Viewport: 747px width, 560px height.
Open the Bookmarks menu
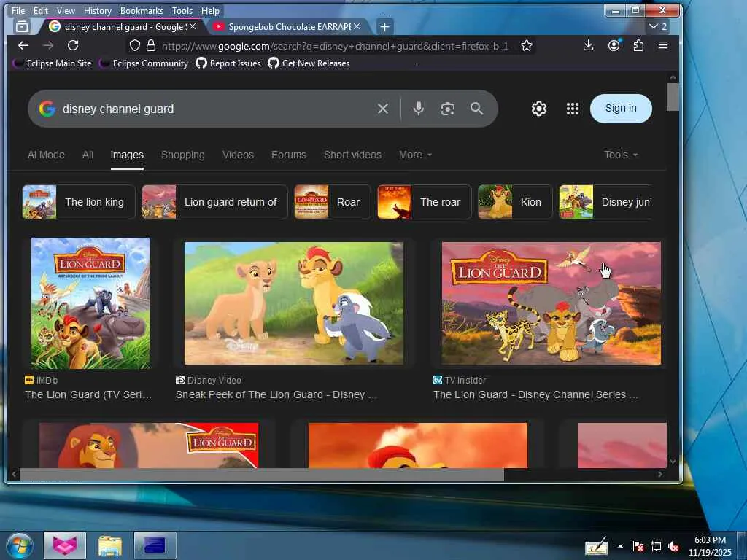pos(142,11)
